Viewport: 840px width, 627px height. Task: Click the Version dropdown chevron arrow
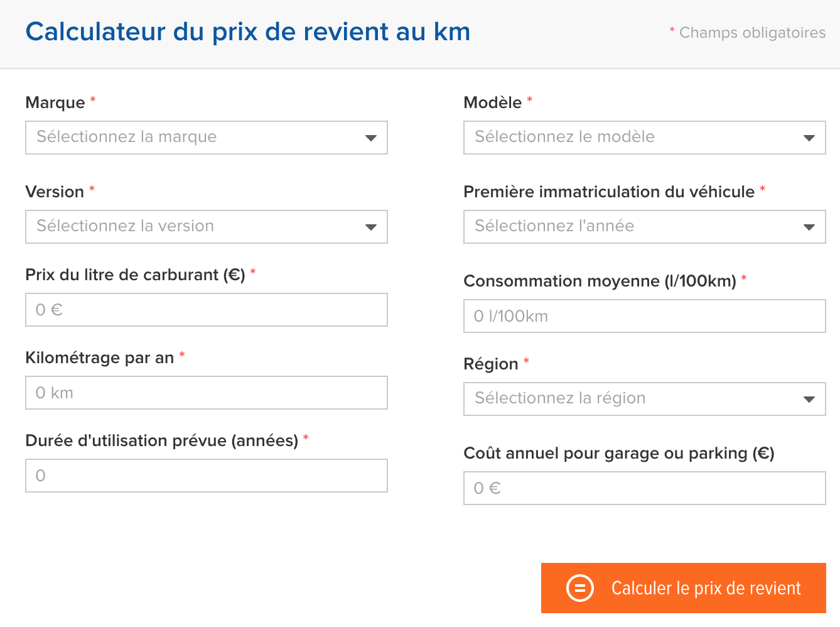click(371, 227)
